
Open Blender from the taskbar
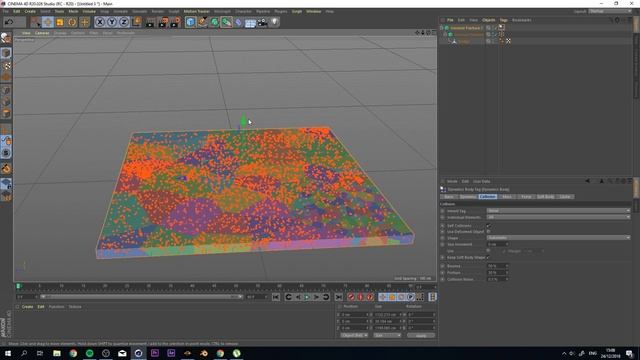coord(204,353)
